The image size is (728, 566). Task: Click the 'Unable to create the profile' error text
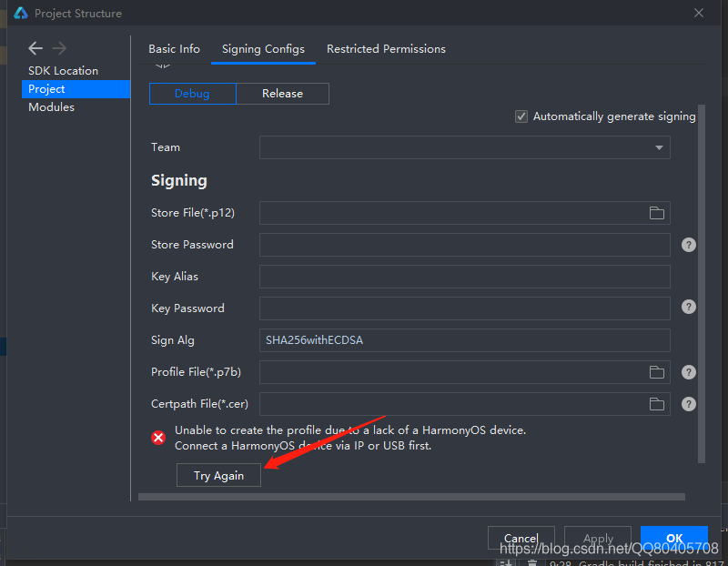click(x=350, y=430)
